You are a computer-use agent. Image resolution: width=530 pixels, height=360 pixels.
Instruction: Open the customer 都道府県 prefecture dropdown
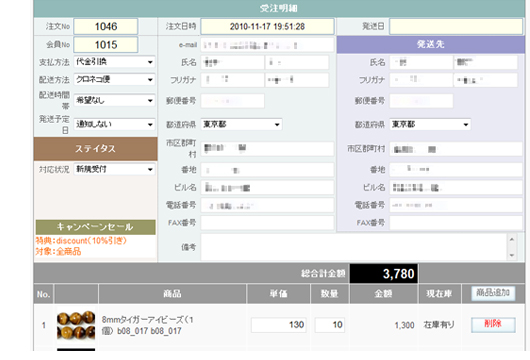pos(241,124)
